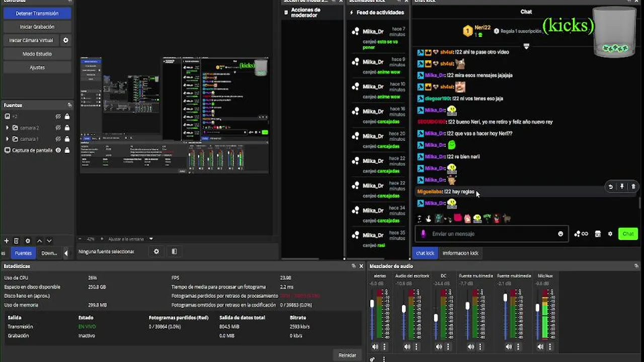Screen dimensions: 644x362
Task: Mute the Mic/Aux channel
Action: click(x=540, y=346)
